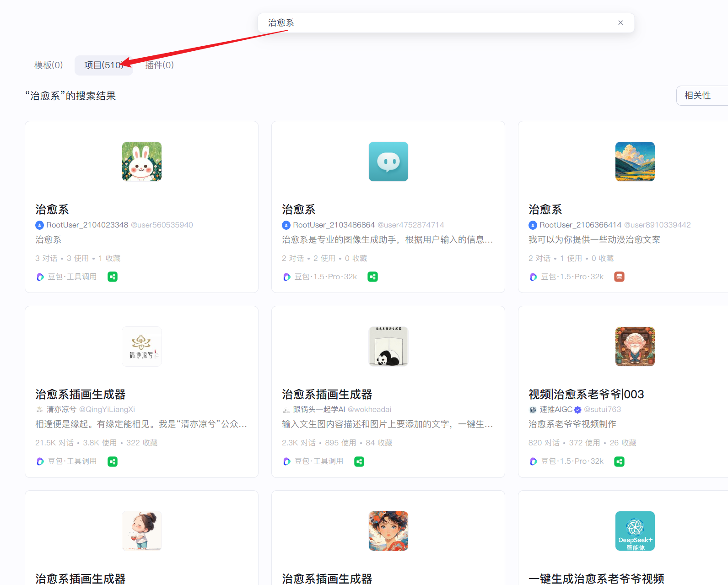This screenshot has width=728, height=585.
Task: Open 治愈系 title by RootUser_2104023348
Action: [x=52, y=210]
